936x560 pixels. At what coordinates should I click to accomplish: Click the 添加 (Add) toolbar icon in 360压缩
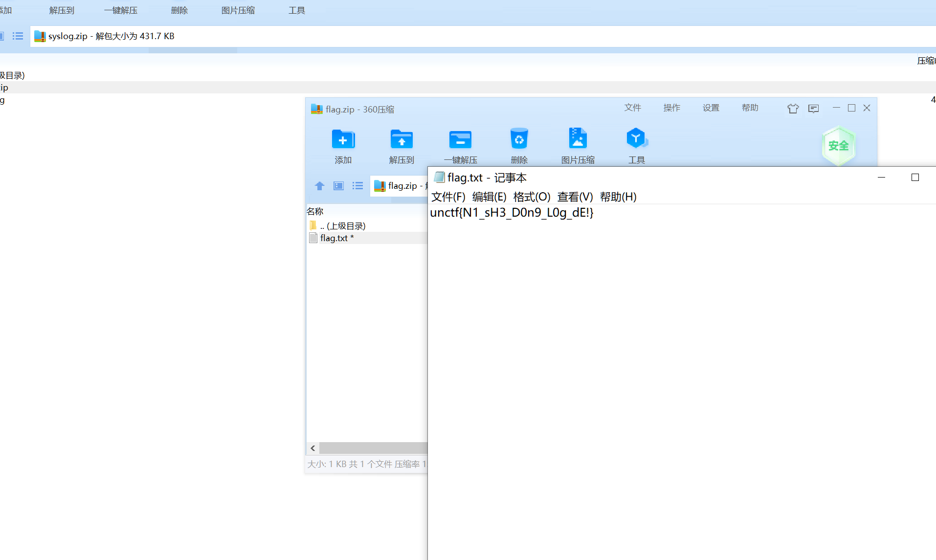click(x=343, y=144)
